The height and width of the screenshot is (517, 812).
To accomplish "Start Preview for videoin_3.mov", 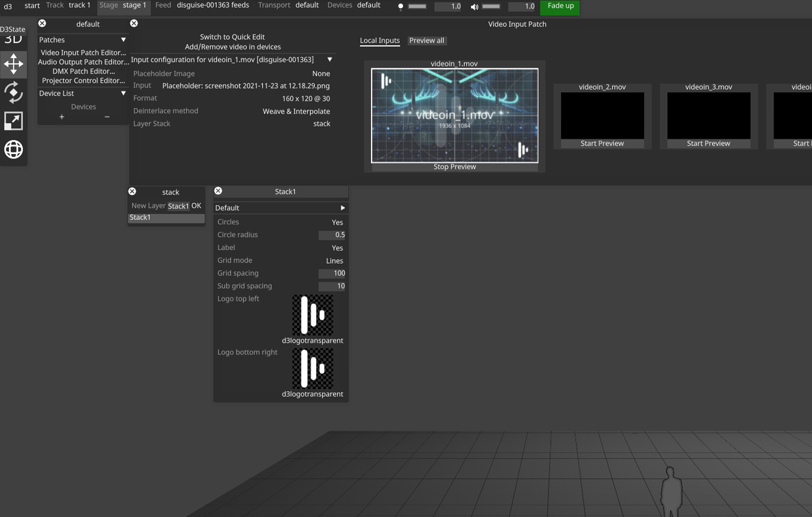I will pos(709,144).
